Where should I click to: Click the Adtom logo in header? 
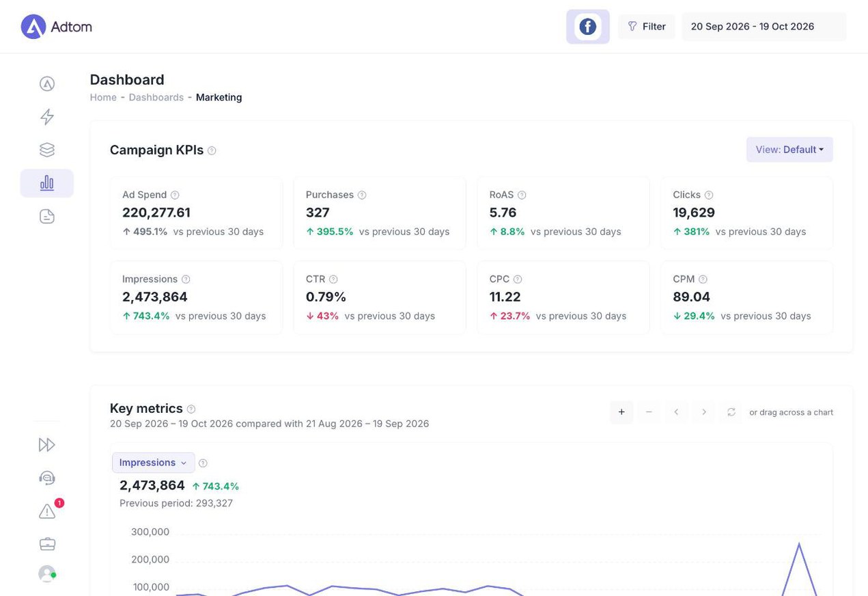coord(56,27)
